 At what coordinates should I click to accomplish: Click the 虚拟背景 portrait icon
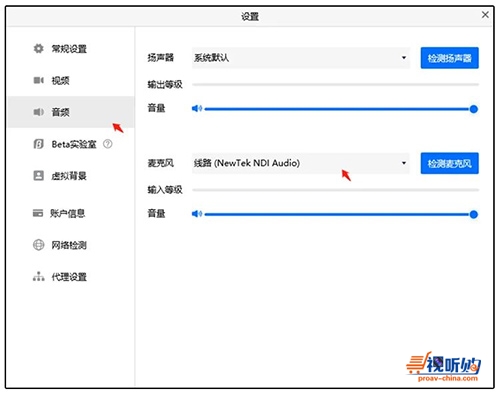[x=39, y=176]
